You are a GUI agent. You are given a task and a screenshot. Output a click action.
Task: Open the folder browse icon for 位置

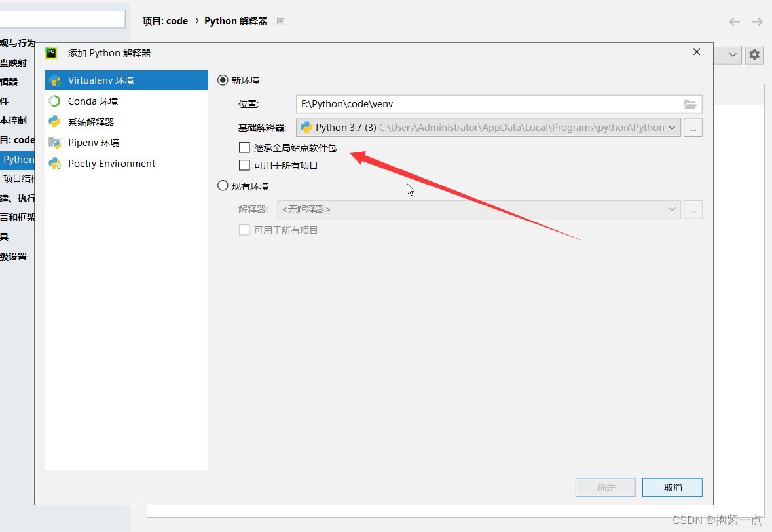(x=690, y=104)
